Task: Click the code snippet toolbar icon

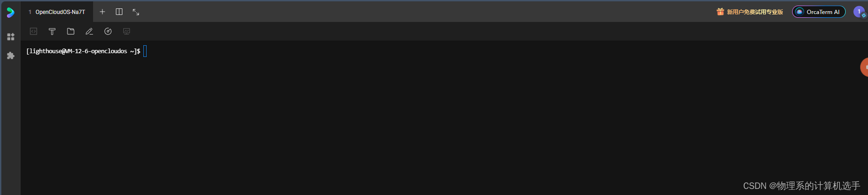Action: pos(34,31)
